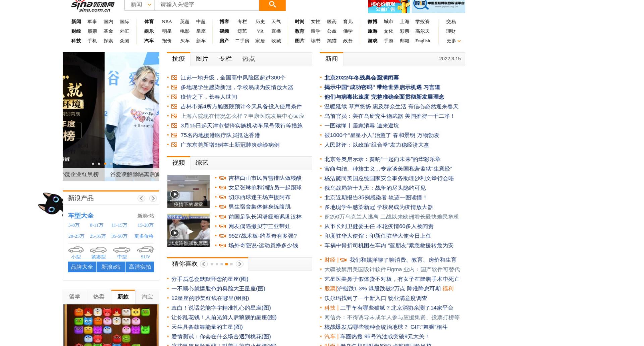Open article 分手后总会默默怀念的星座(图)

210,279
